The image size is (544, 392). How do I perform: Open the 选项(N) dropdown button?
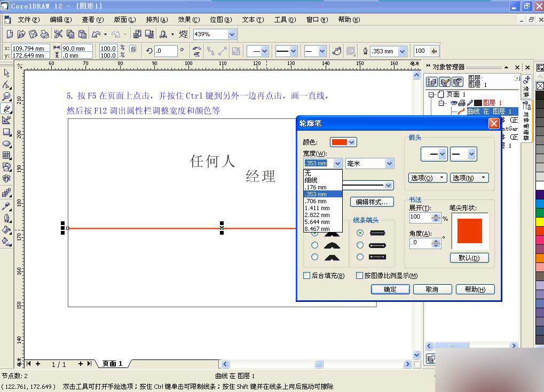[x=469, y=178]
